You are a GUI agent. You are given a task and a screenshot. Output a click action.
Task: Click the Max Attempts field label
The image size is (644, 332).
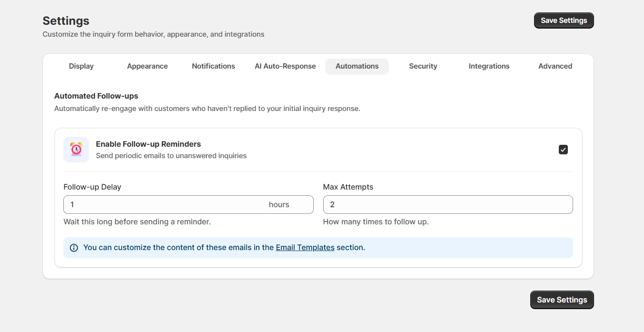(348, 187)
